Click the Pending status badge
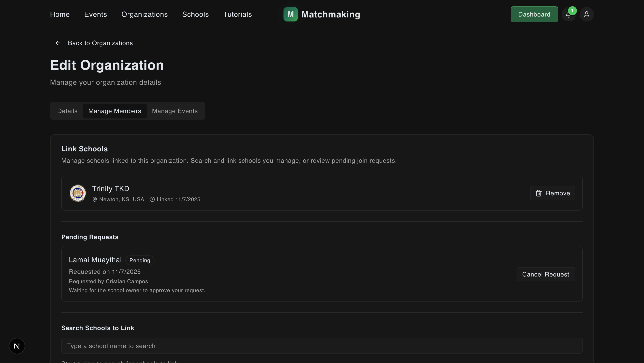644x363 pixels. [140, 260]
